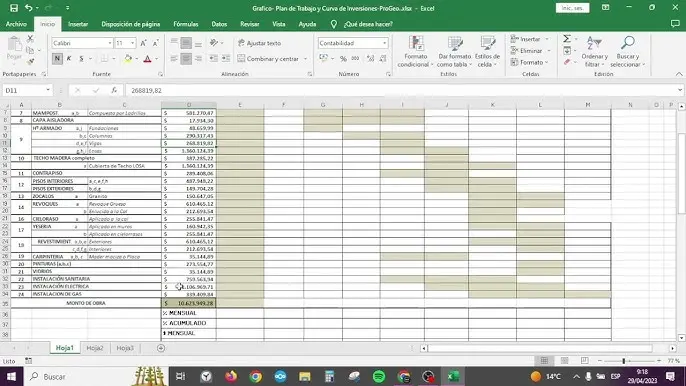Click the insert function fx icon

114,90
